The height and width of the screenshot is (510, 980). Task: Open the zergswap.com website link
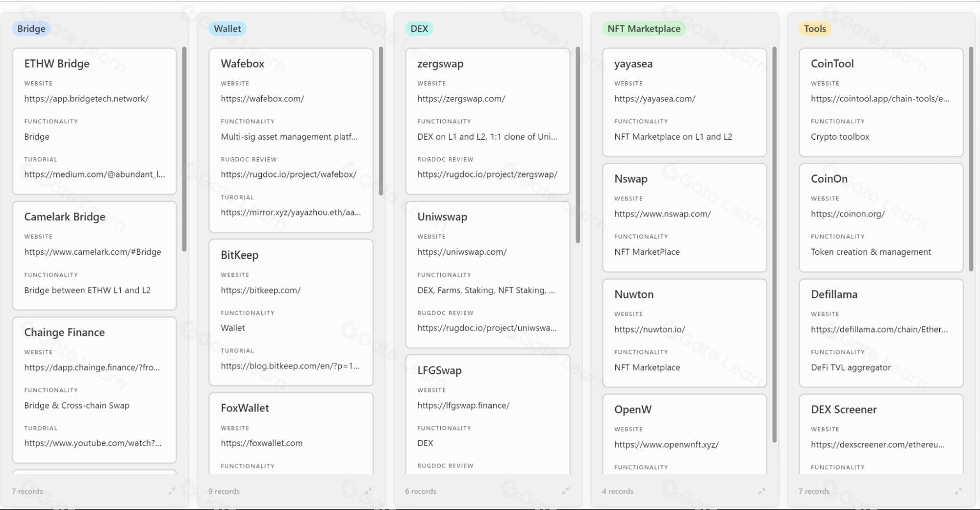click(x=461, y=98)
